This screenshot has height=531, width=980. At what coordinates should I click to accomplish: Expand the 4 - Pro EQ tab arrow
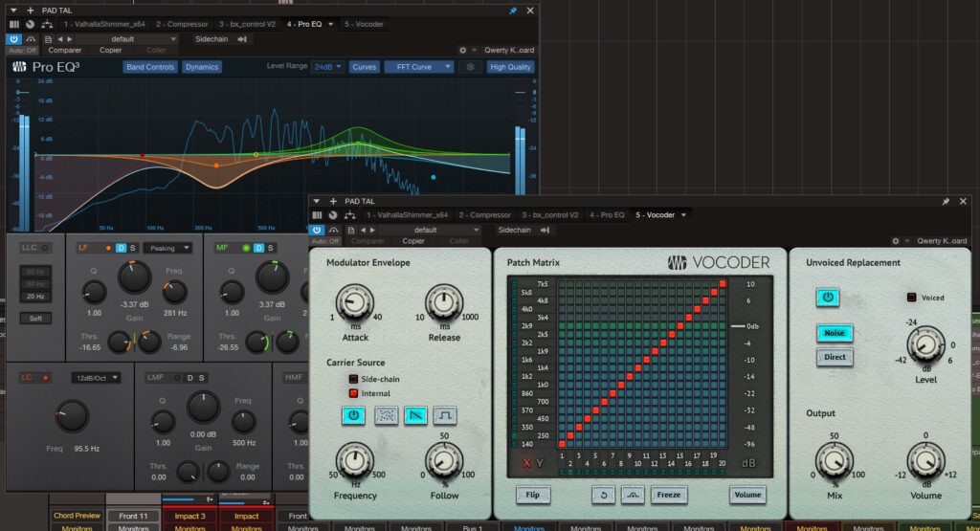coord(330,24)
